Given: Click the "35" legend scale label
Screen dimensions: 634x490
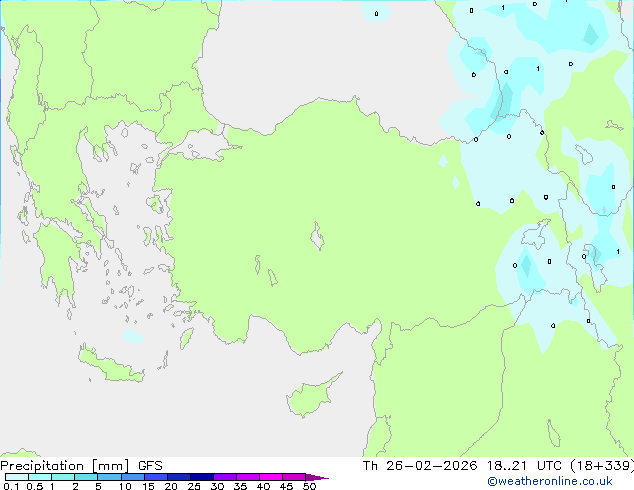Looking at the screenshot, I should (x=240, y=486).
